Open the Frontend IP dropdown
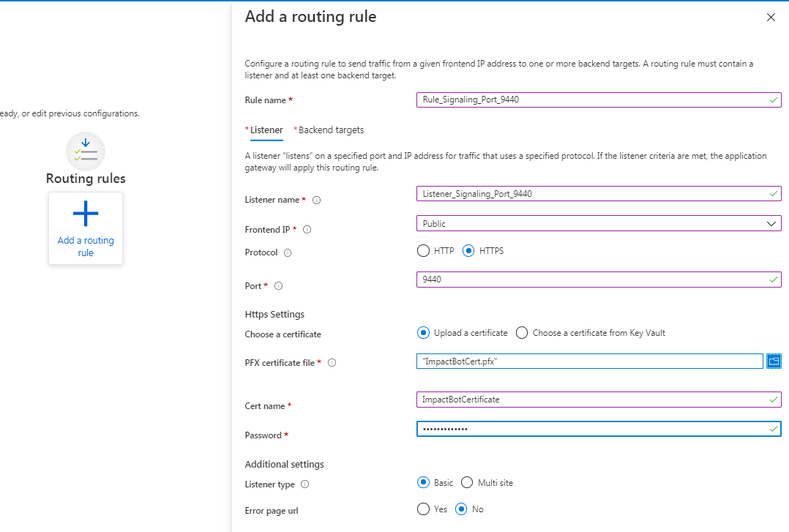789x532 pixels. [x=598, y=224]
